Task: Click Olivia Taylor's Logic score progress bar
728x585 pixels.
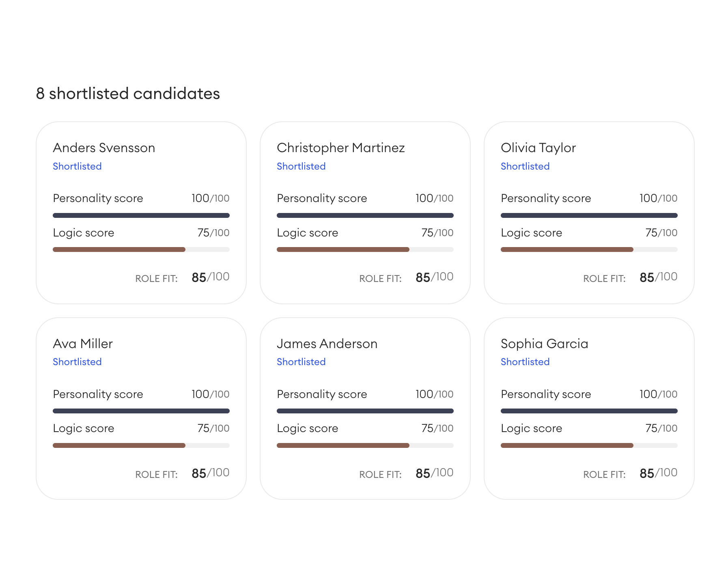Action: click(589, 249)
